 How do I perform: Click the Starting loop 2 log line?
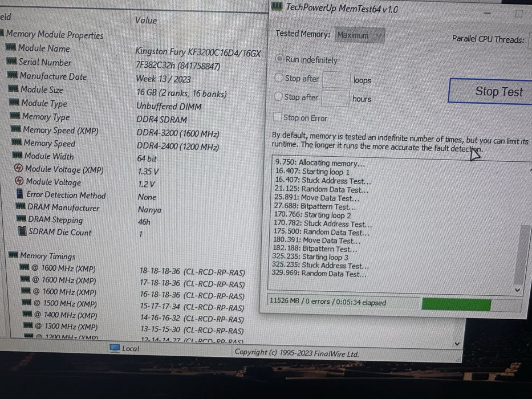point(312,215)
